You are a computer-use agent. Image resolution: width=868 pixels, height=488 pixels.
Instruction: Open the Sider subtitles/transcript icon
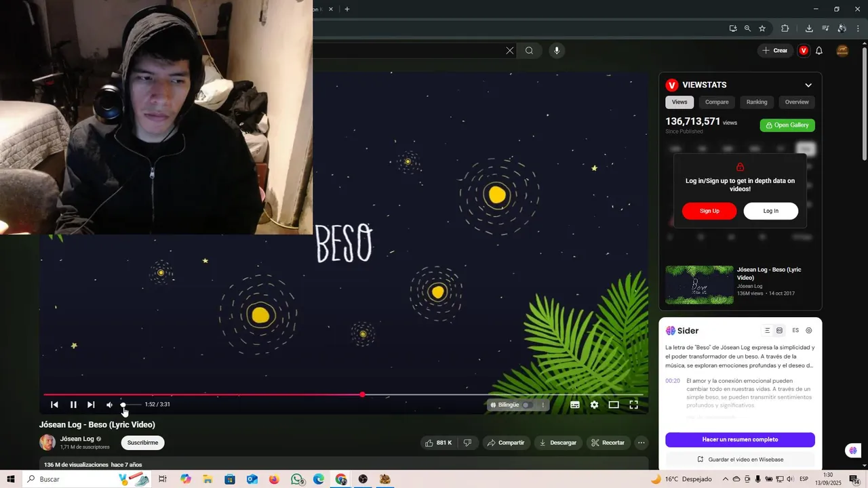[780, 331]
